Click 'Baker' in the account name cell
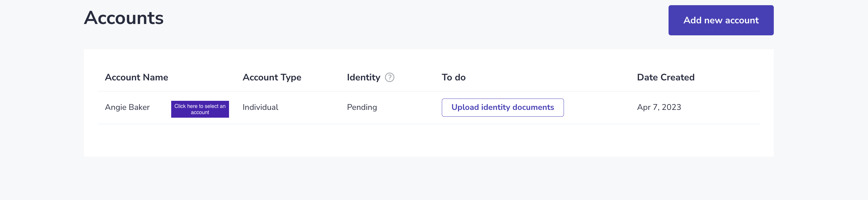This screenshot has width=868, height=200. [139, 107]
